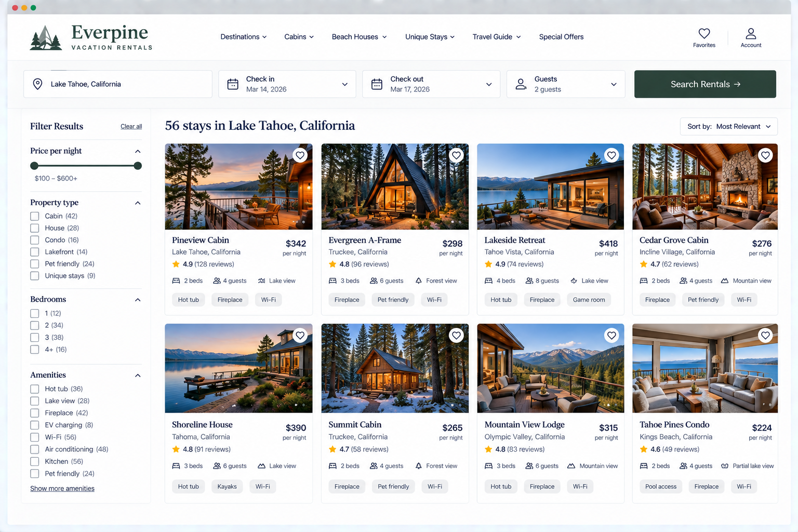Go to Special Offers

[561, 37]
